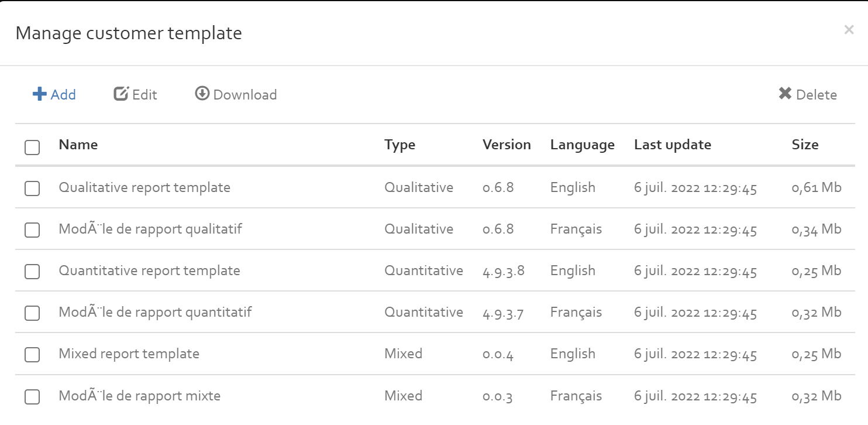Image resolution: width=868 pixels, height=425 pixels.
Task: Open the Qualitative report template name
Action: [x=144, y=187]
